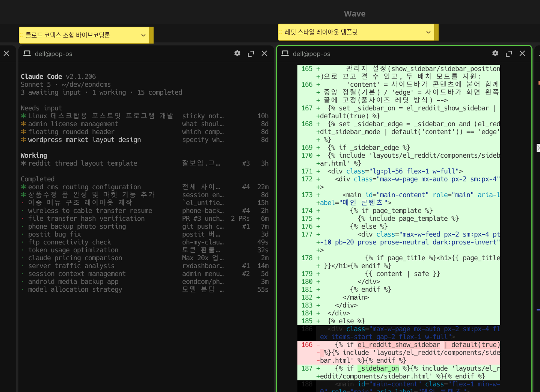Select 'wordpress market layout design' session
The height and width of the screenshot is (392, 540).
click(145, 140)
